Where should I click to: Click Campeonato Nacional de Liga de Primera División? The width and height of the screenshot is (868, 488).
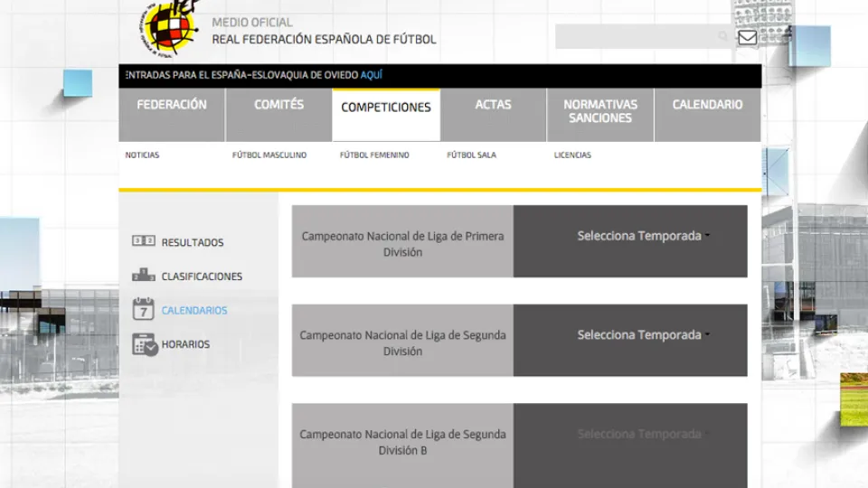tap(402, 244)
